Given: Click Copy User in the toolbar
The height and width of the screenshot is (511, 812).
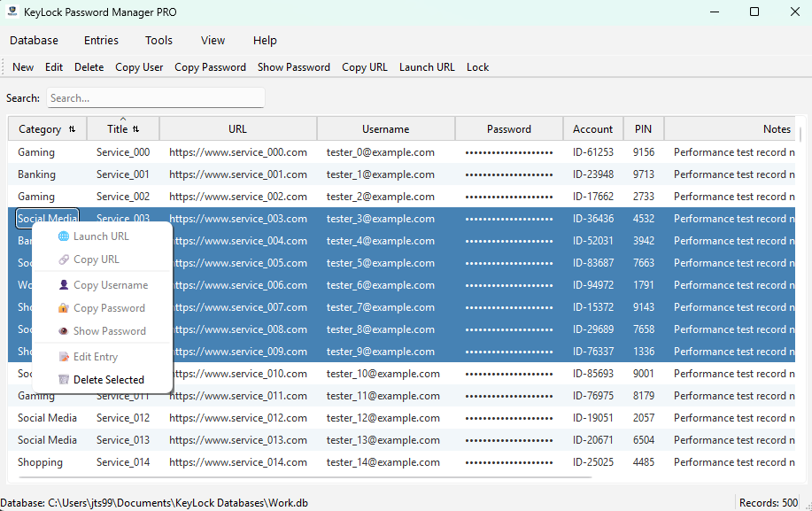Looking at the screenshot, I should (x=139, y=67).
